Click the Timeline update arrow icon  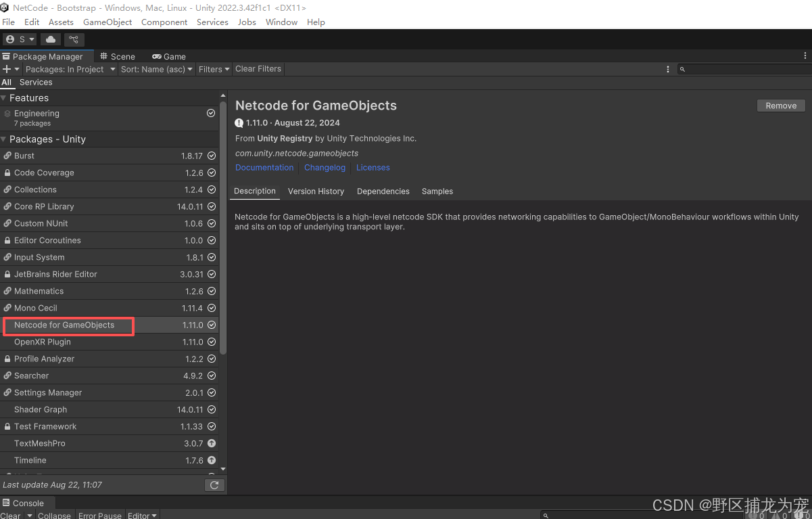tap(212, 460)
